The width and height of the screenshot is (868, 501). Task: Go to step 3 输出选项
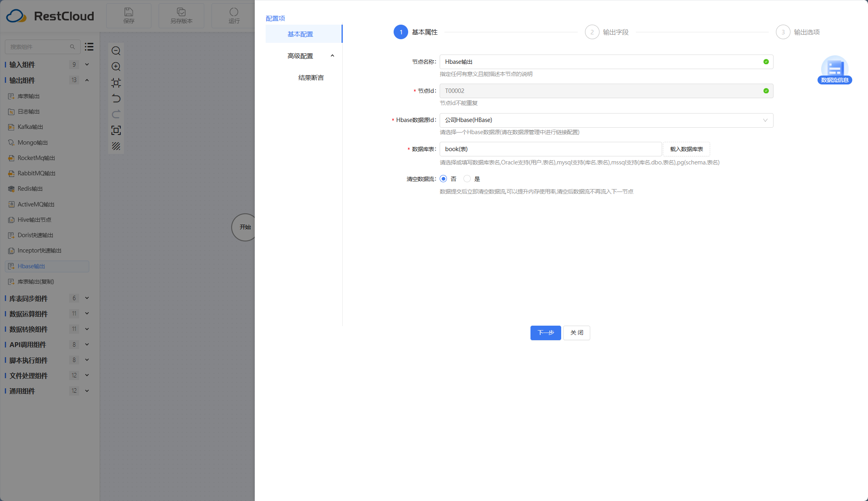coord(798,32)
